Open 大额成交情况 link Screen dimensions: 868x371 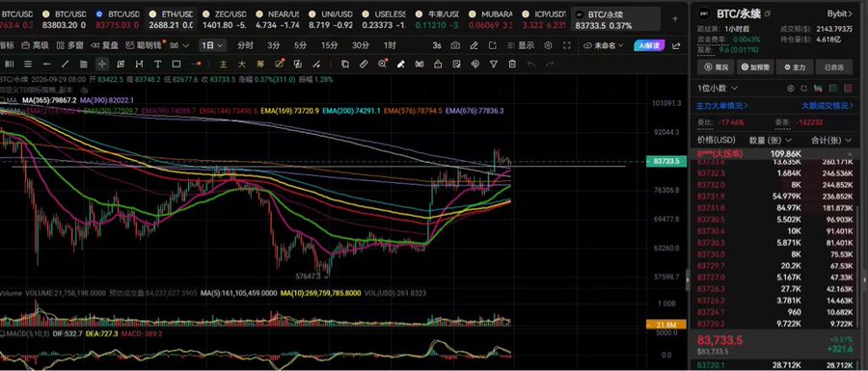click(828, 105)
